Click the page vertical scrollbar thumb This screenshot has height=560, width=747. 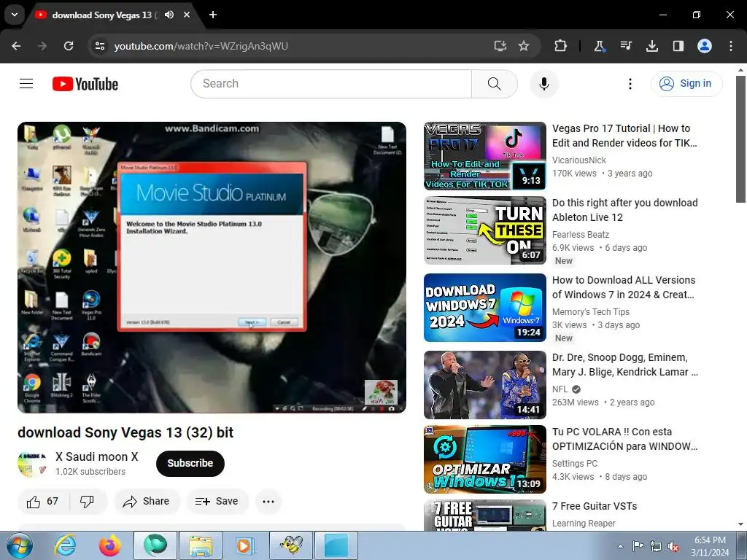click(740, 139)
